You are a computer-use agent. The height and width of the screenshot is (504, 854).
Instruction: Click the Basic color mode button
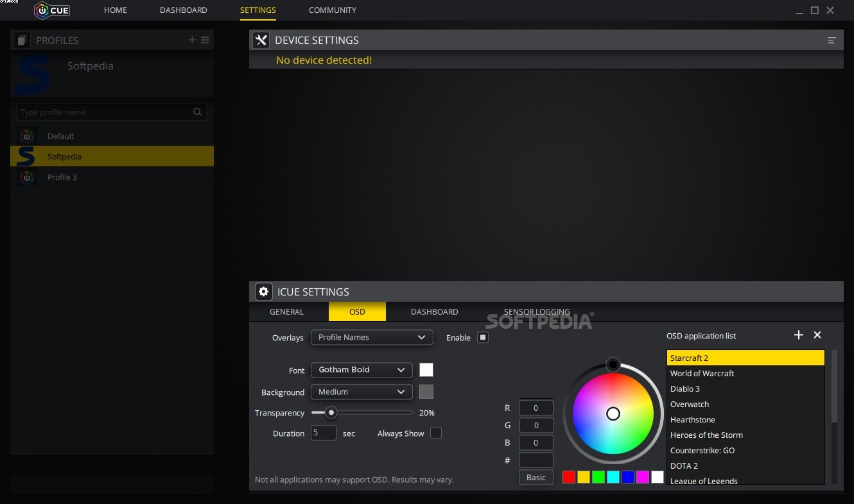click(x=536, y=477)
